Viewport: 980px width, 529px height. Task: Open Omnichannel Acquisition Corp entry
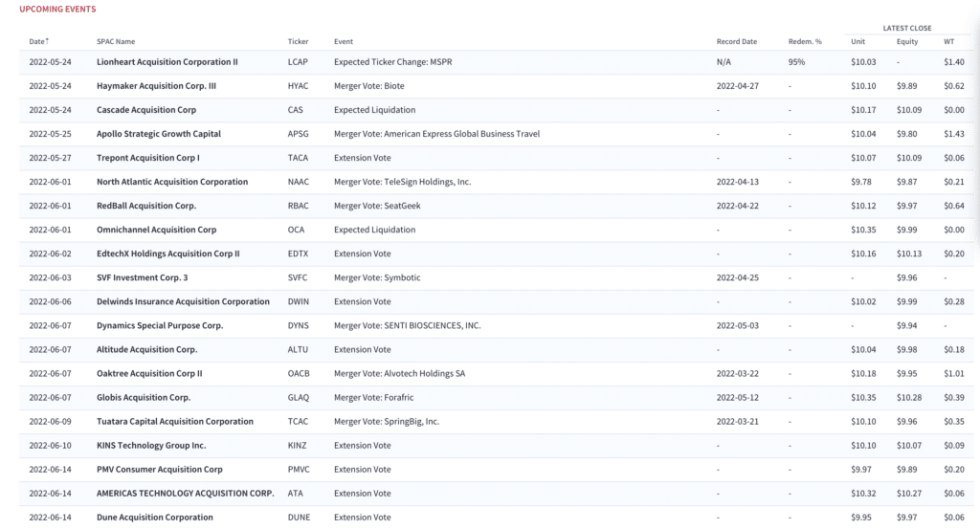(x=156, y=230)
